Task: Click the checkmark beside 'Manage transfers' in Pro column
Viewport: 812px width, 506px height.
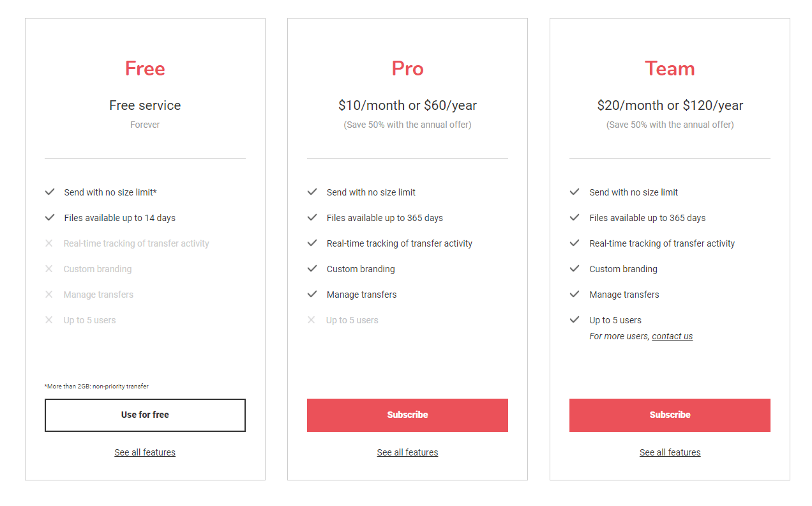Action: (312, 294)
